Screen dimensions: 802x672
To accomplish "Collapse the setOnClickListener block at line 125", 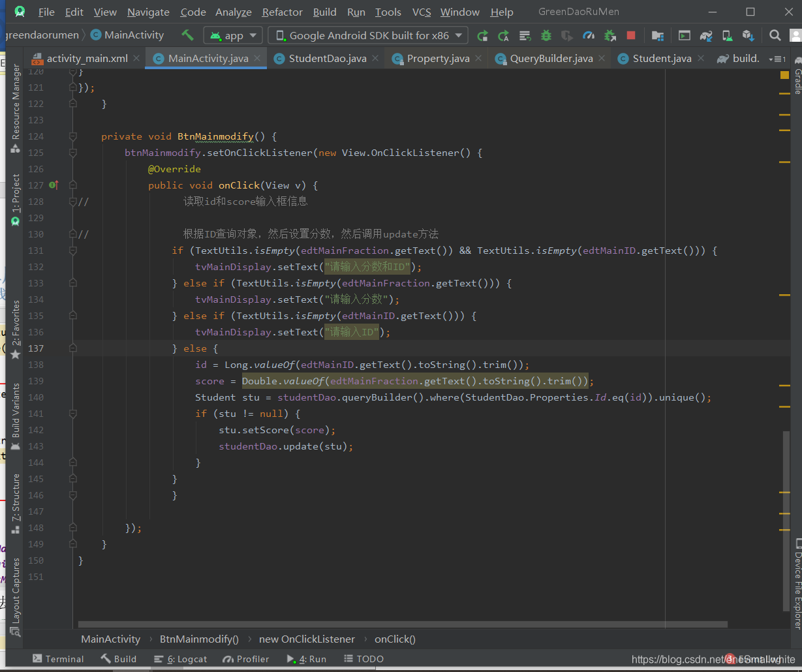I will tap(73, 153).
